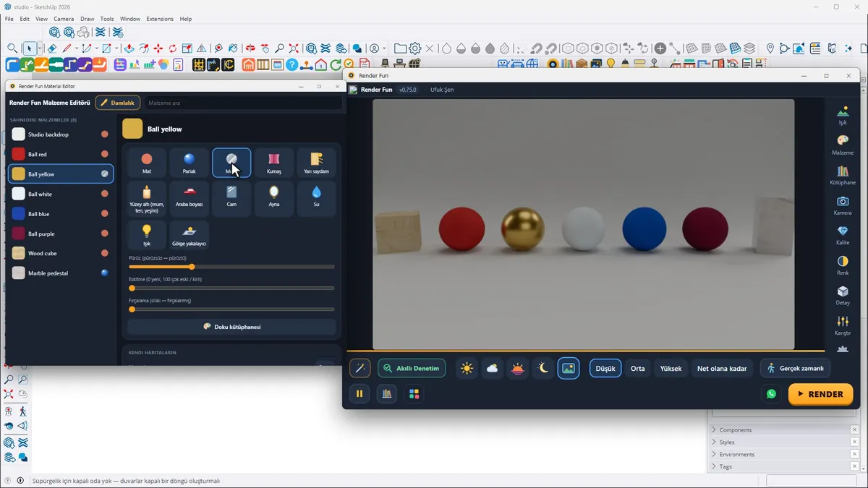Select the Mat material preset
The height and width of the screenshot is (488, 868).
(x=147, y=163)
